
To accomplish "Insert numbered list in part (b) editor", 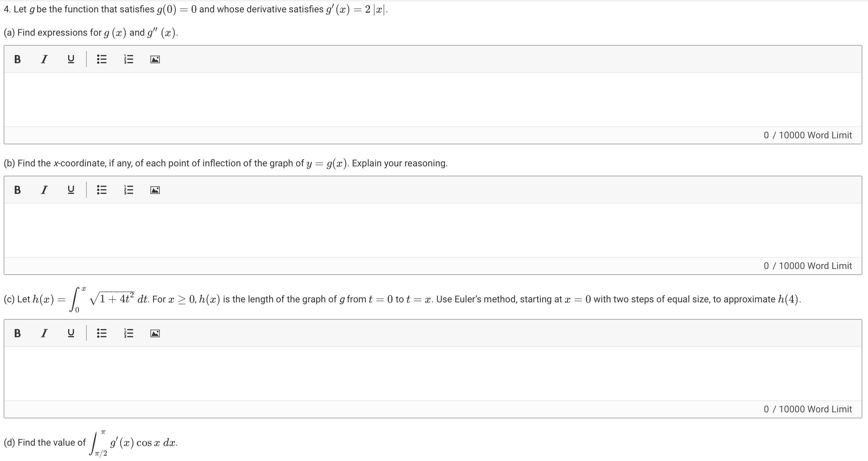I will click(x=128, y=190).
